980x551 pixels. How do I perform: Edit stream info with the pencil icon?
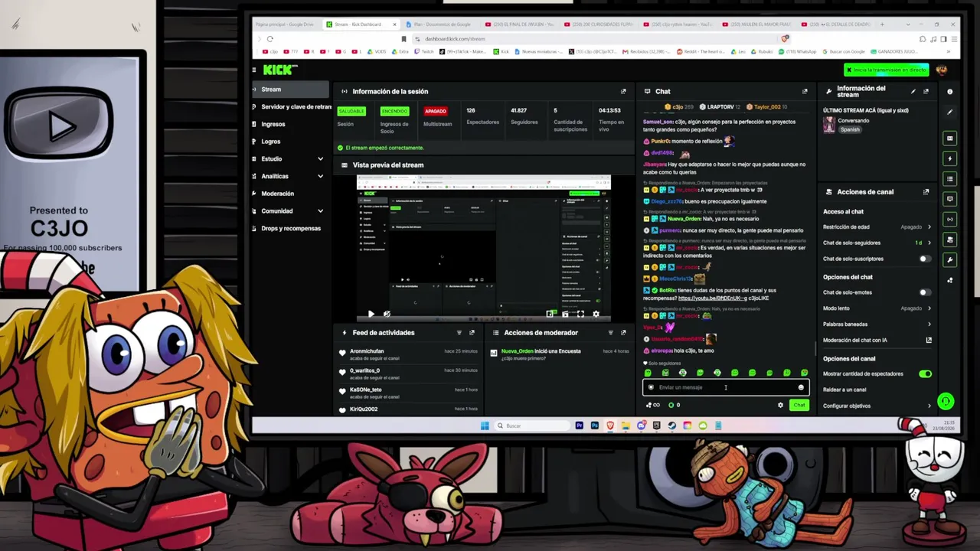click(913, 92)
